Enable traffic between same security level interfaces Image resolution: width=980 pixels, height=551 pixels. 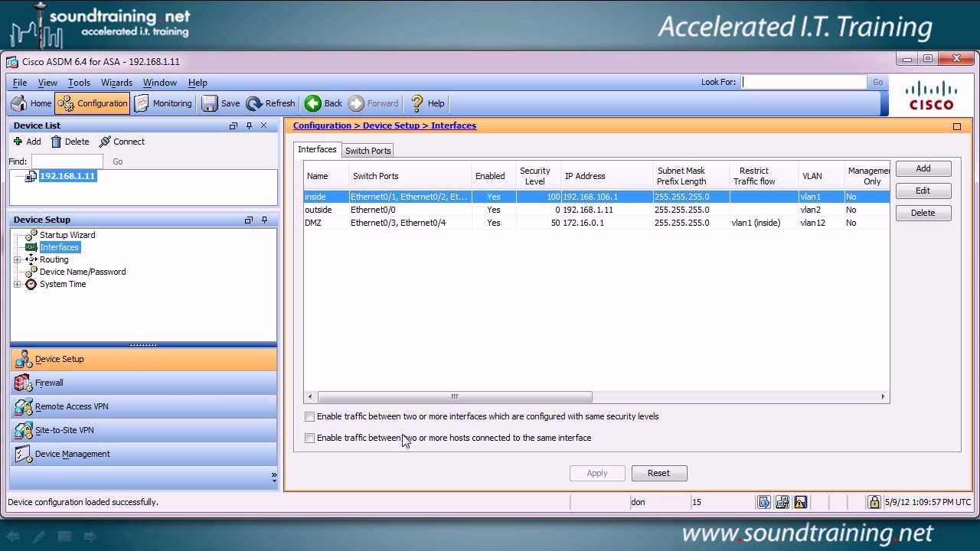point(310,417)
